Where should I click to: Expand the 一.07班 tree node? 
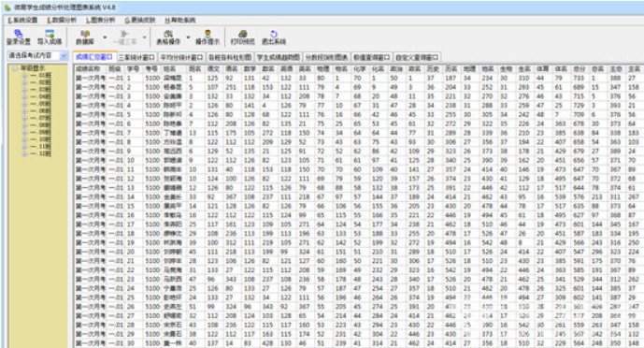tap(24, 118)
